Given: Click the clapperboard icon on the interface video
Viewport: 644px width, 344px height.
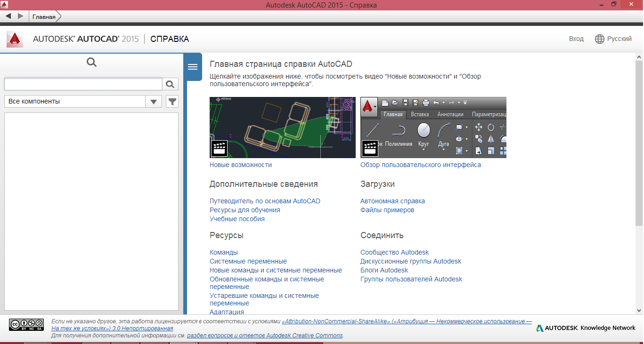Looking at the screenshot, I should 370,149.
